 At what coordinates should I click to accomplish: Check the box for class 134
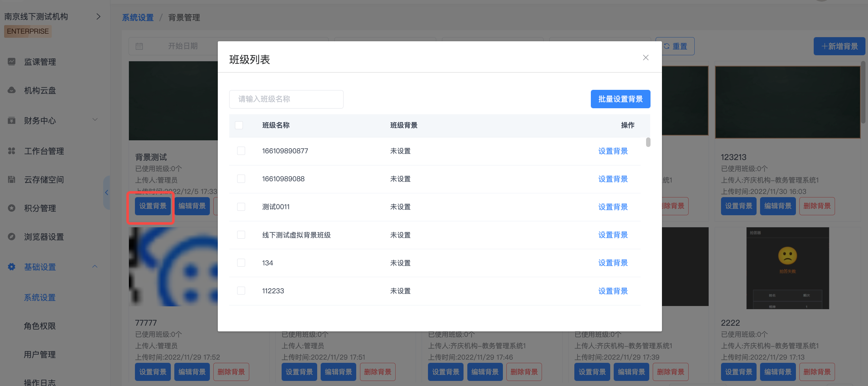[x=241, y=263]
